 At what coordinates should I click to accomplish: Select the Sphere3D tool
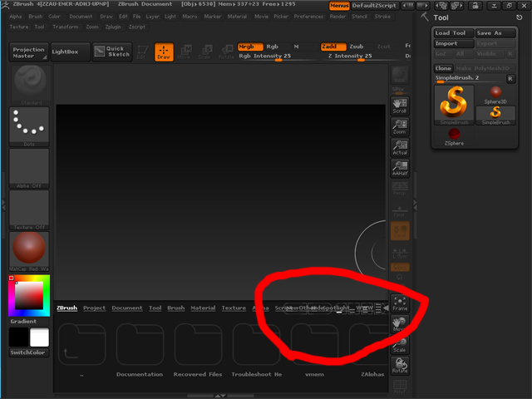coord(495,95)
